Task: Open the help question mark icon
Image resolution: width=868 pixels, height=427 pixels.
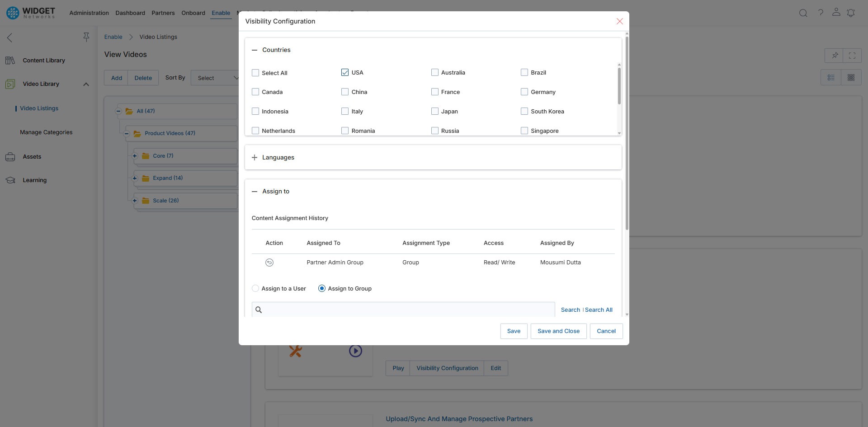Action: (821, 13)
